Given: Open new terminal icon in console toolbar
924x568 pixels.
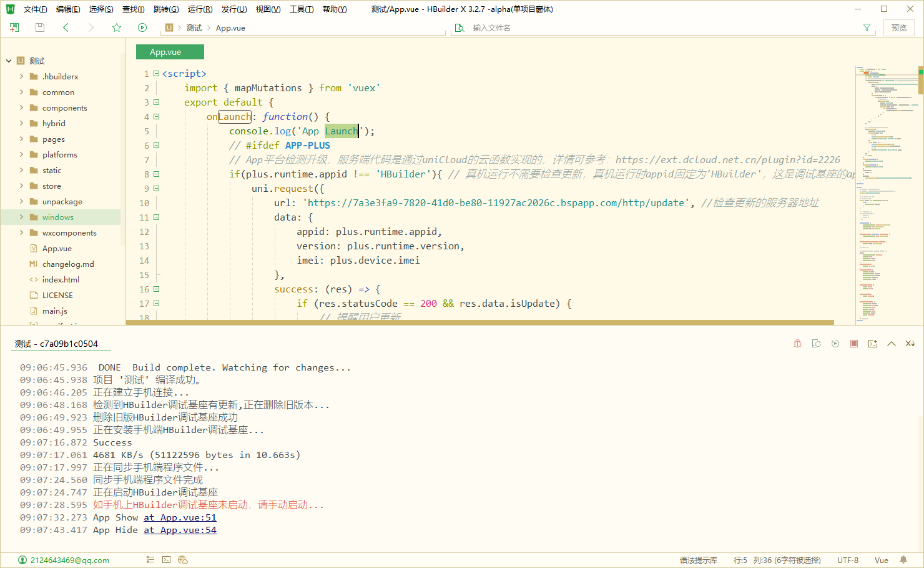Looking at the screenshot, I should point(872,344).
